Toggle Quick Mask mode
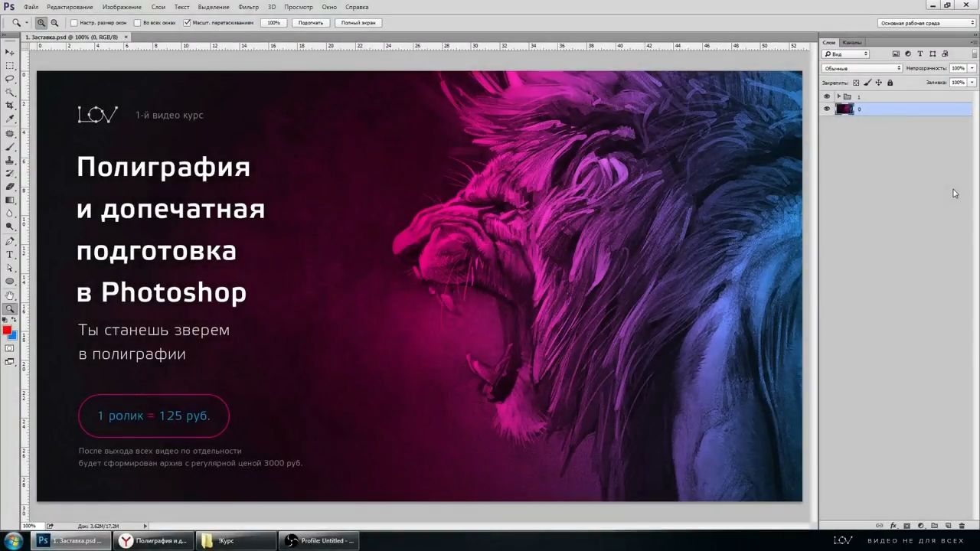The width and height of the screenshot is (980, 551). click(10, 348)
